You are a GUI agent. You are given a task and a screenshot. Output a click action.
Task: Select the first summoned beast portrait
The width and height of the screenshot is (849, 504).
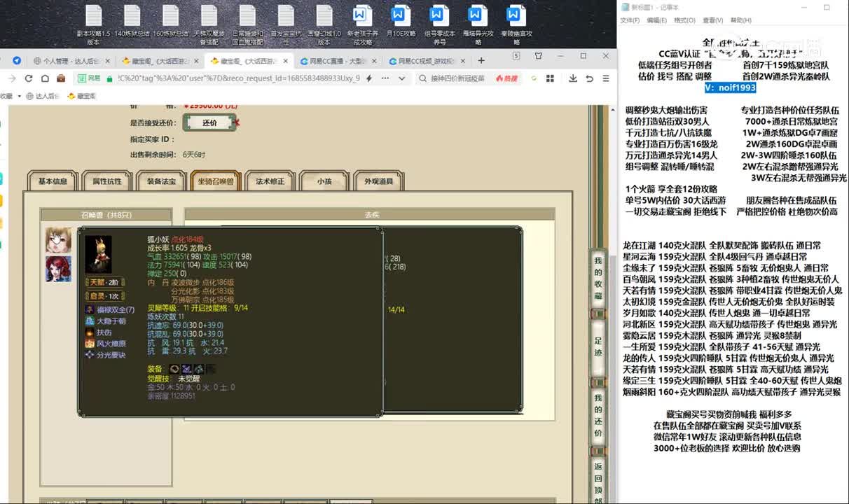[x=58, y=239]
